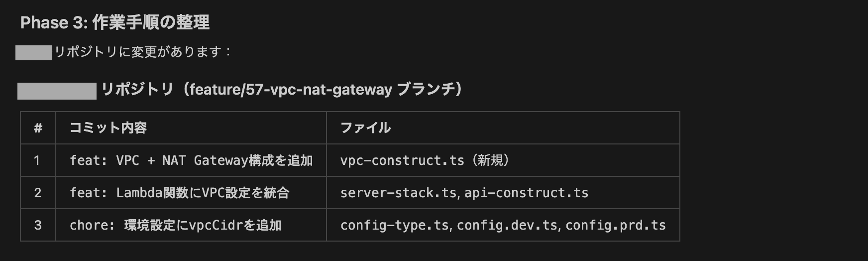The height and width of the screenshot is (261, 868).
Task: Select row number 3 cell
Action: tap(37, 225)
